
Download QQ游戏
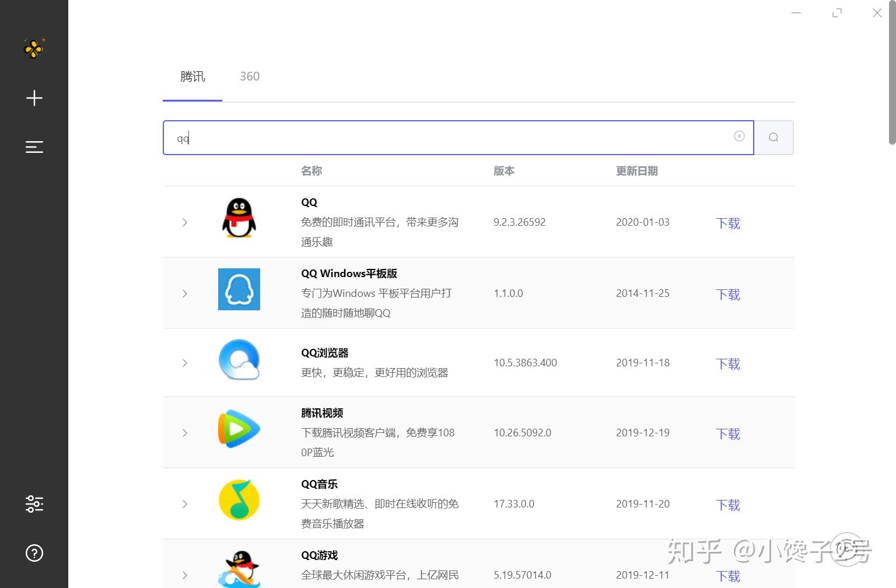728,576
